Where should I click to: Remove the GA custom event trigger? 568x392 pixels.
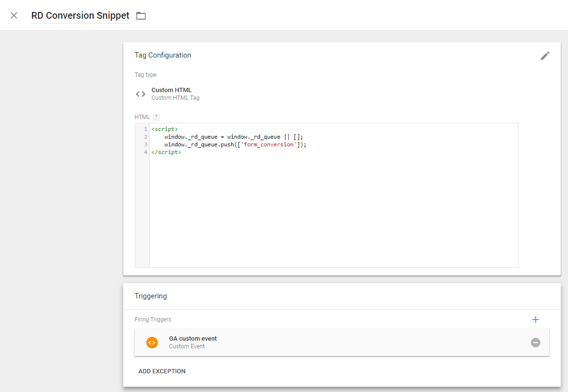535,343
